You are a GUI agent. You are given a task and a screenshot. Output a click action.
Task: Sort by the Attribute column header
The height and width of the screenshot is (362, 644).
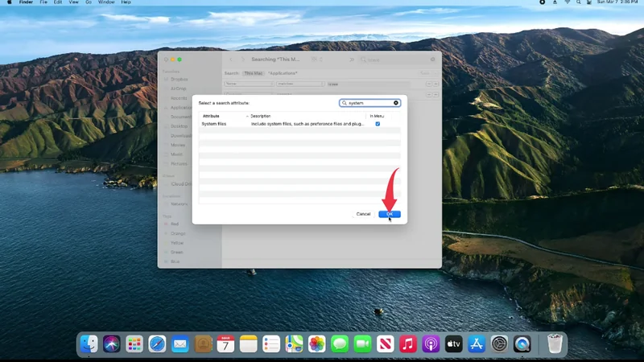pos(221,116)
